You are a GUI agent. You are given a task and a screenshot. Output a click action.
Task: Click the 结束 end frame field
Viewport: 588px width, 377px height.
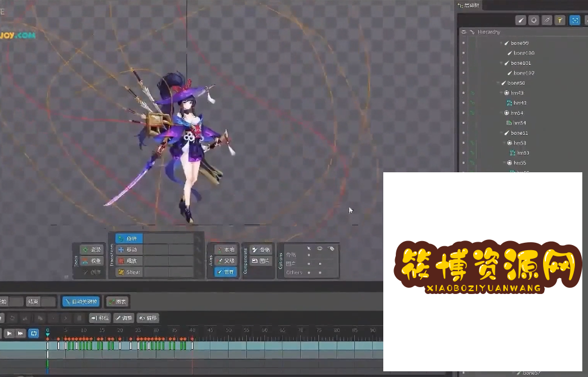point(48,301)
